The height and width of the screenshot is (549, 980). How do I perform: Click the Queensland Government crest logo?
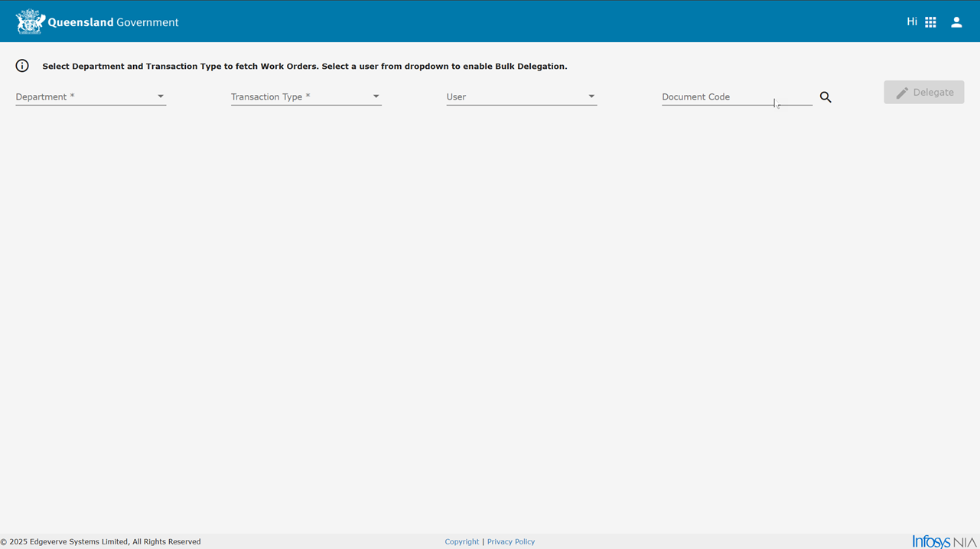coord(30,22)
